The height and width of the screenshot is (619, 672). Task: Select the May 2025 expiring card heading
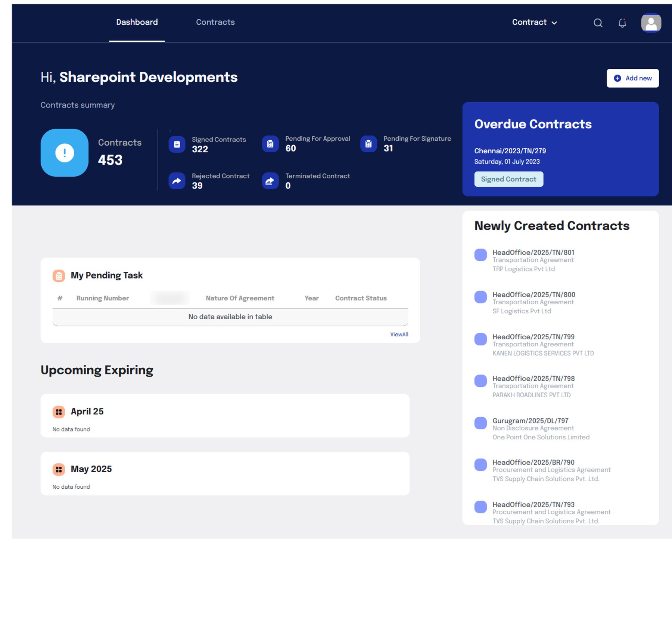coord(91,469)
